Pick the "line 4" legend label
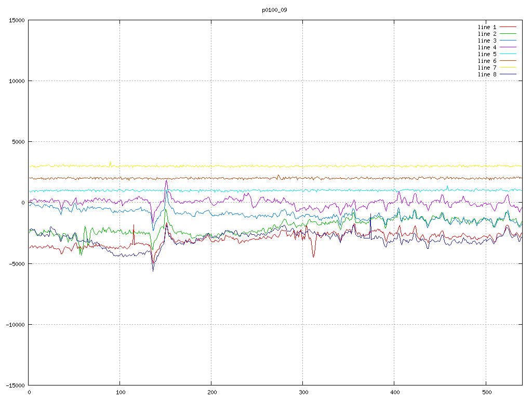The width and height of the screenshot is (532, 399). point(487,47)
